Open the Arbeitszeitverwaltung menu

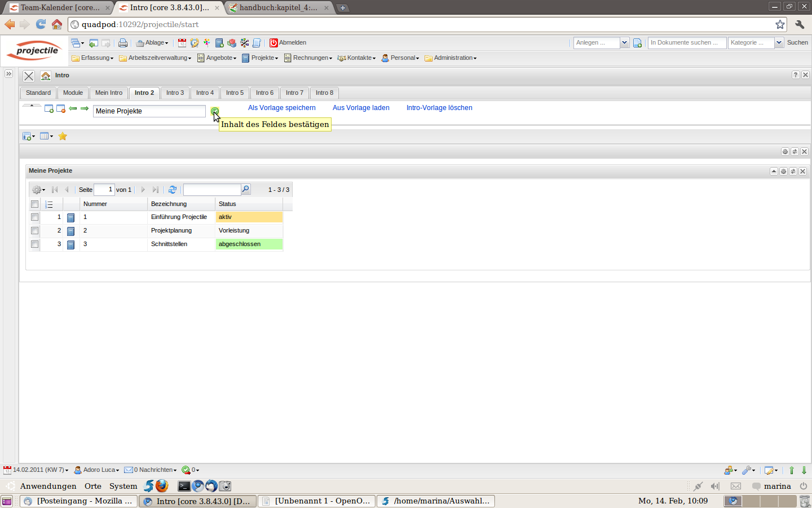tap(155, 58)
